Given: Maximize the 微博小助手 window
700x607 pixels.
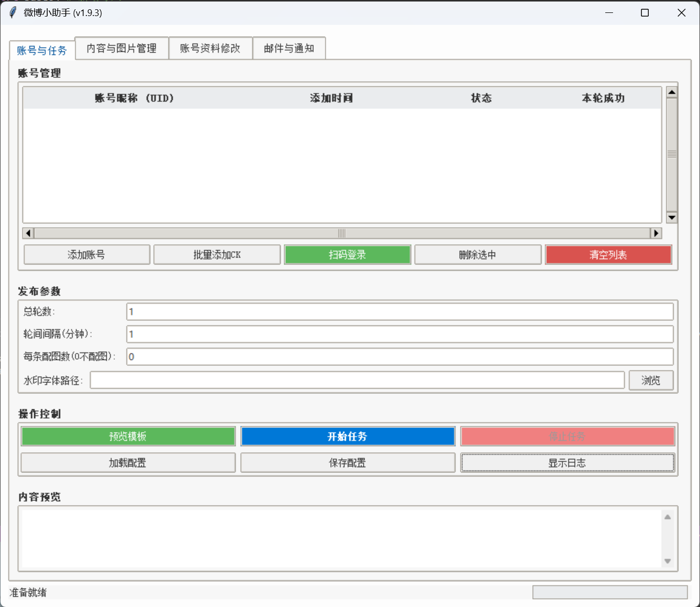Looking at the screenshot, I should [x=645, y=12].
